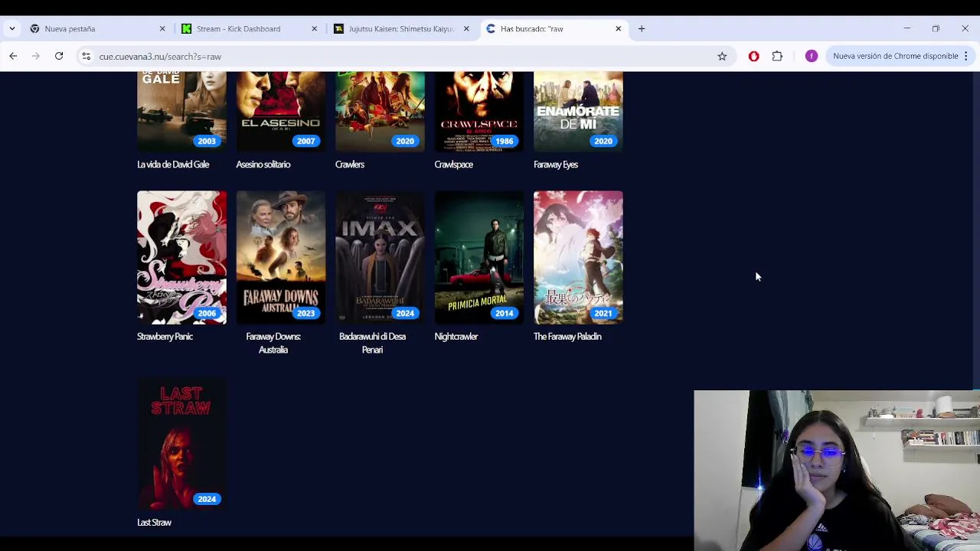Click 2023 badge on Faraway Downs
Viewport: 980px width, 551px height.
pyautogui.click(x=305, y=313)
